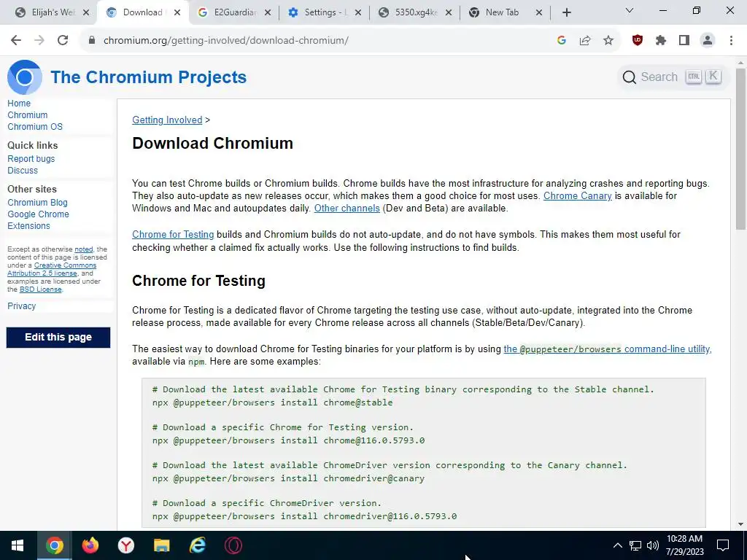
Task: View site information via the lock icon
Action: pyautogui.click(x=92, y=41)
